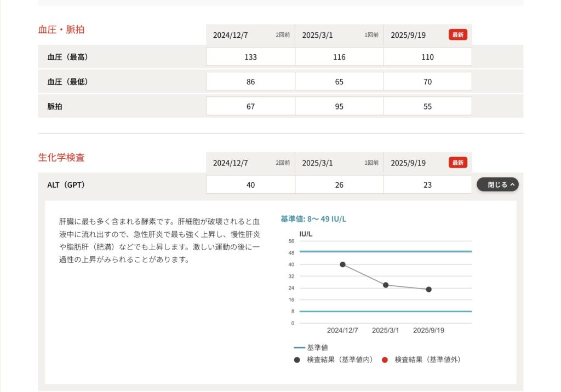The height and width of the screenshot is (392, 561).
Task: Click the dark 基準値内 legend dot
Action: click(x=297, y=360)
